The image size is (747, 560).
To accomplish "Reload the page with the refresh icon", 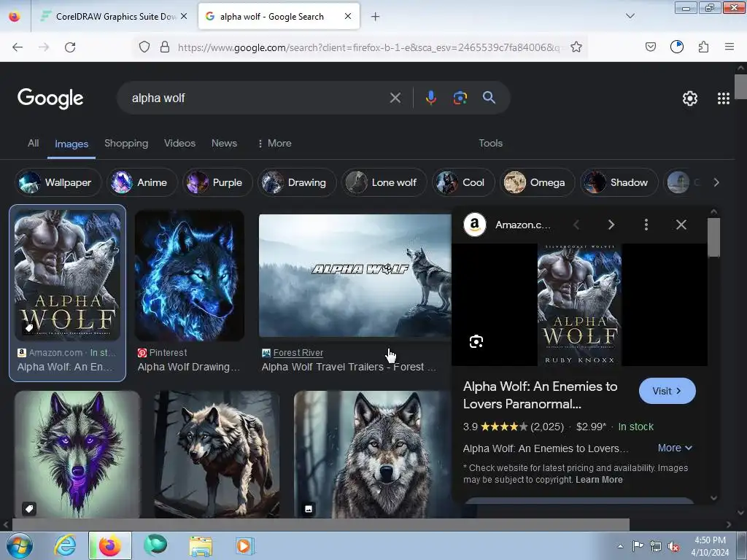I will 70,47.
